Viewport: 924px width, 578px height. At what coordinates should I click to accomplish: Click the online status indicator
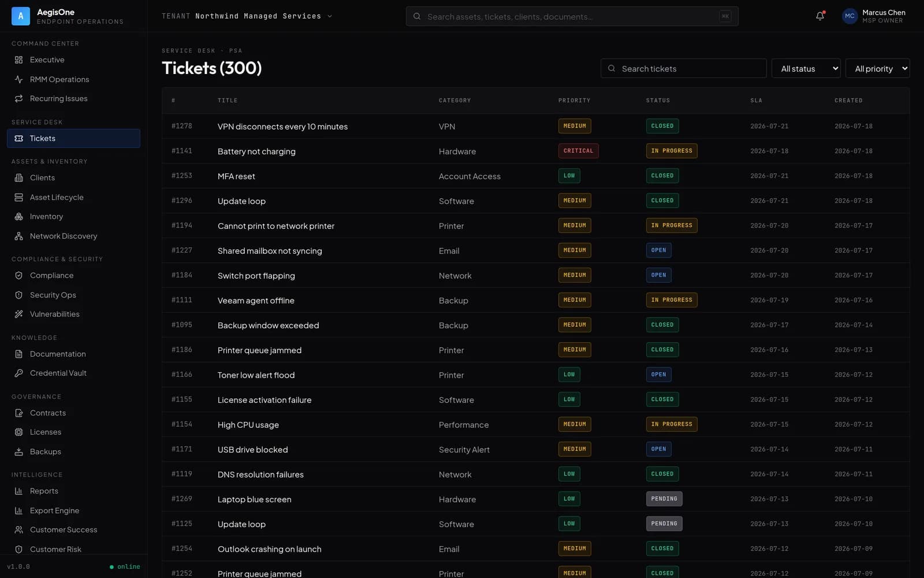pyautogui.click(x=125, y=566)
